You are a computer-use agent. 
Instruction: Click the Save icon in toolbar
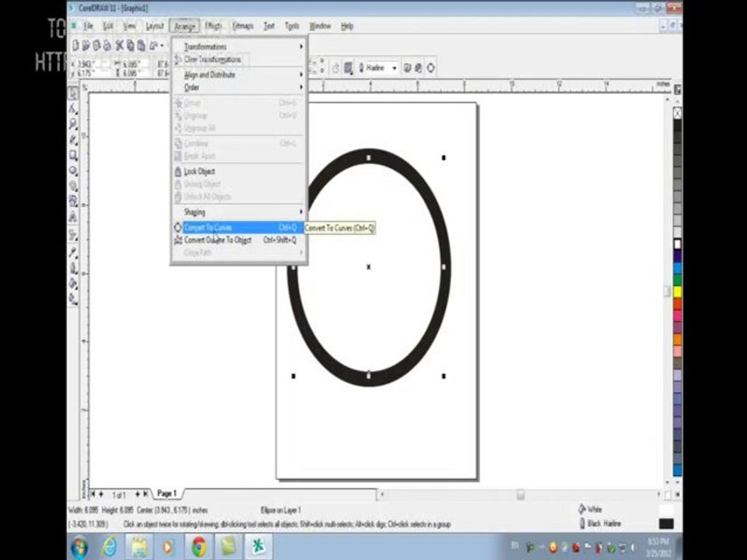coord(96,45)
